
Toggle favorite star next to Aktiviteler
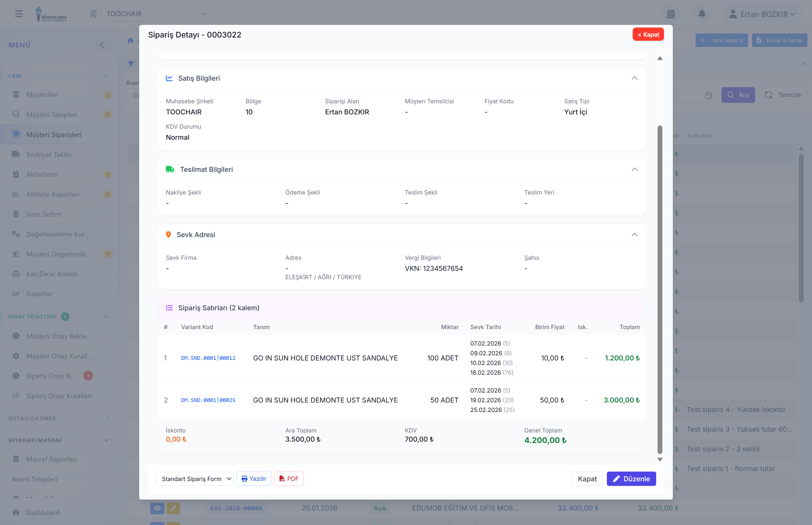108,174
